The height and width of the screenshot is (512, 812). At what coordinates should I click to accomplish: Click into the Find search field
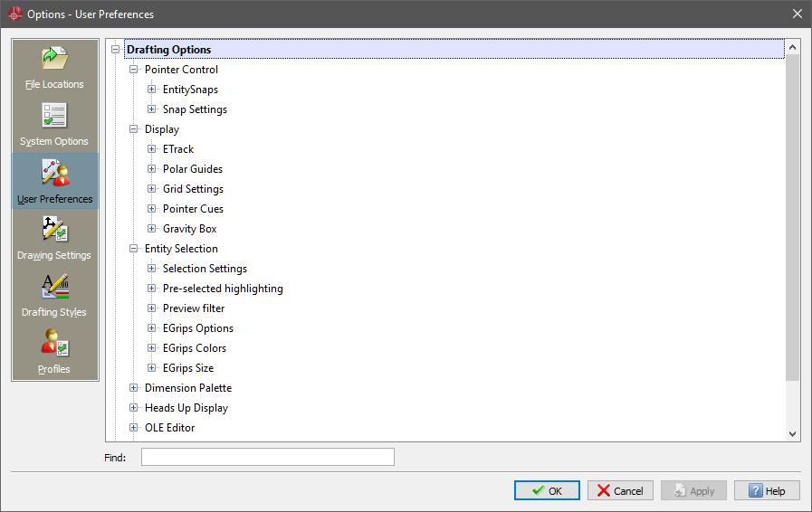[268, 457]
